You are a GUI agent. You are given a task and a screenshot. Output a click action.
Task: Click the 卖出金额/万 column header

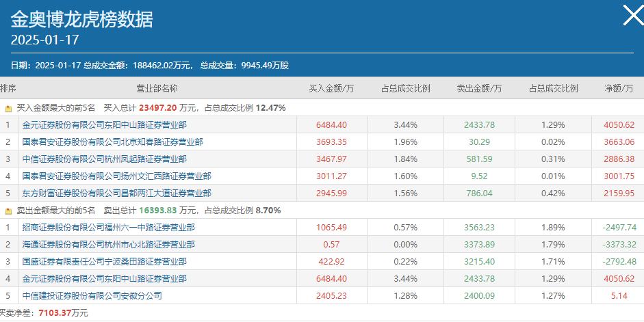[479, 88]
